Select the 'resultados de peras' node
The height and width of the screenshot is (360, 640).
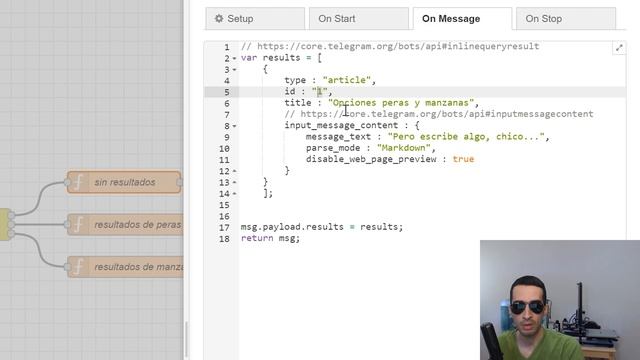pos(126,224)
